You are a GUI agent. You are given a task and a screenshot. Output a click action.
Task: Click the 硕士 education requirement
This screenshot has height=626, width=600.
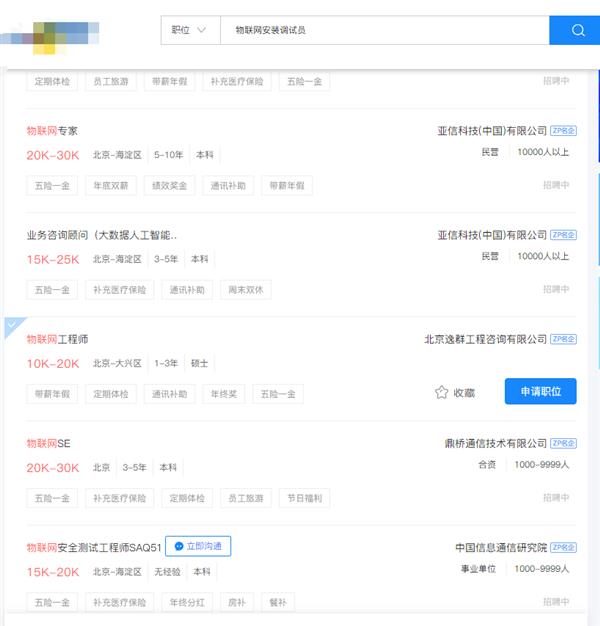point(199,363)
